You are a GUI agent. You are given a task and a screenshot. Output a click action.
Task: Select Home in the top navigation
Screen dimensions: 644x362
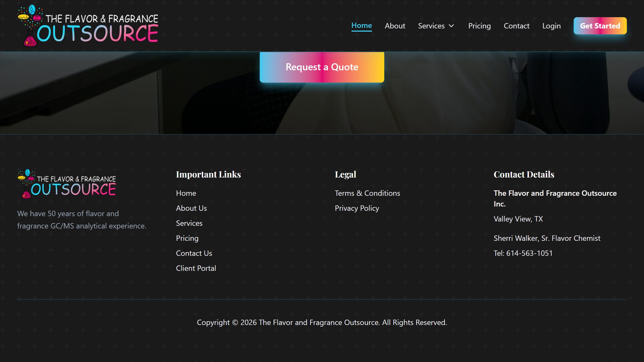[x=362, y=25]
